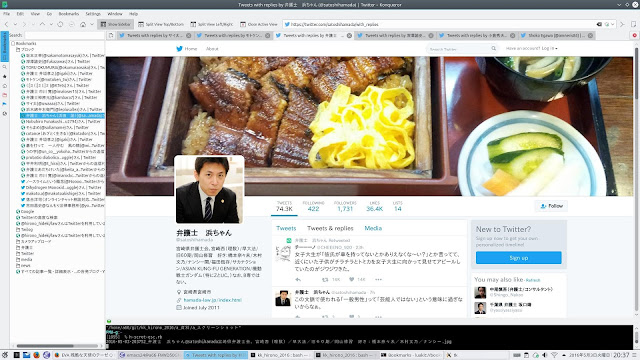Open the Settings menu
This screenshot has height=360, width=640.
93,14
